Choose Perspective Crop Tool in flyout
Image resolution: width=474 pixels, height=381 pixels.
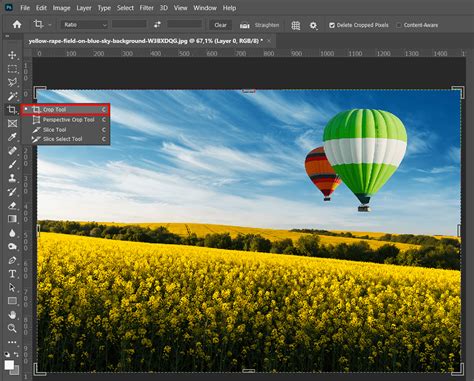click(x=65, y=119)
